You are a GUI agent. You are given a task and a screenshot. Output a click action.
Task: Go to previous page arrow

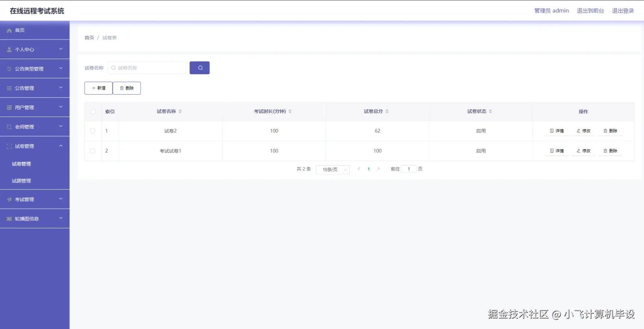point(359,169)
